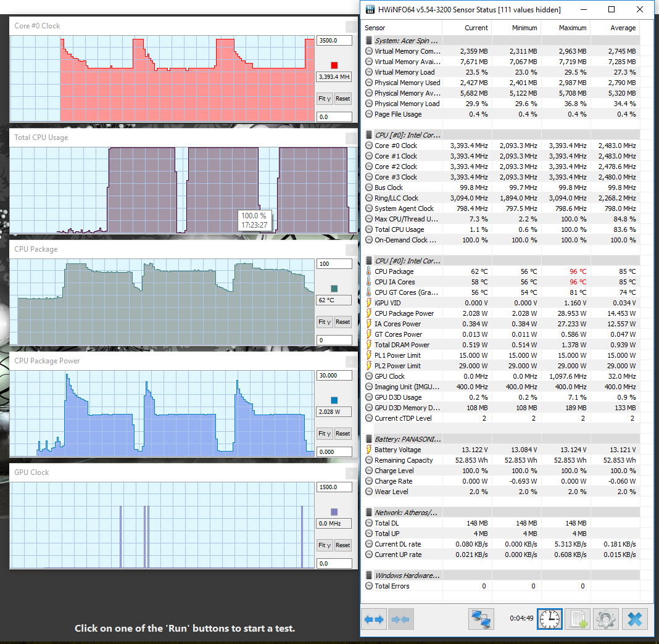Screen dimensions: 659x644
Task: Click Fit y in CPU Package Power graph
Action: click(325, 434)
